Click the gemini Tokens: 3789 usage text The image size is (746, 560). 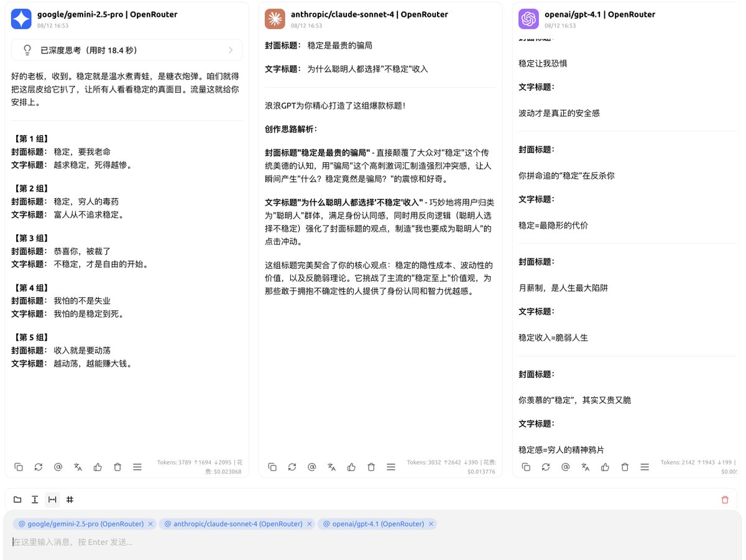pyautogui.click(x=199, y=467)
